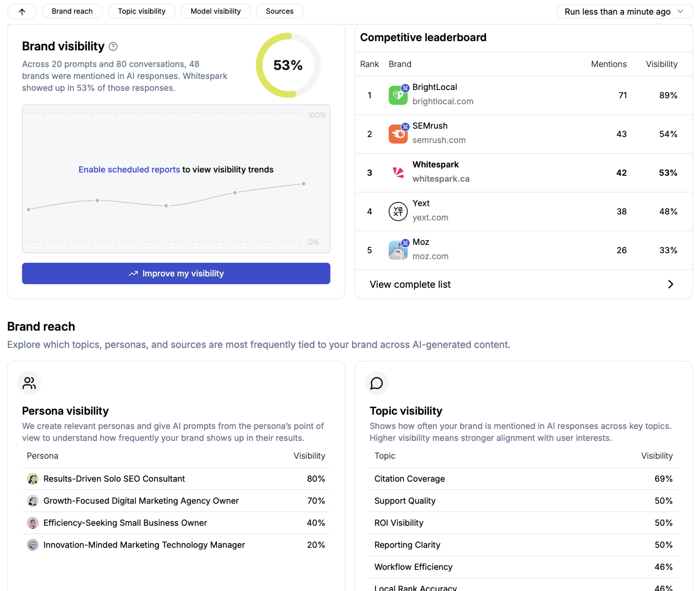Click the Efficiency-Seeking Small Business Owner avatar
This screenshot has height=591, width=700.
click(x=33, y=523)
